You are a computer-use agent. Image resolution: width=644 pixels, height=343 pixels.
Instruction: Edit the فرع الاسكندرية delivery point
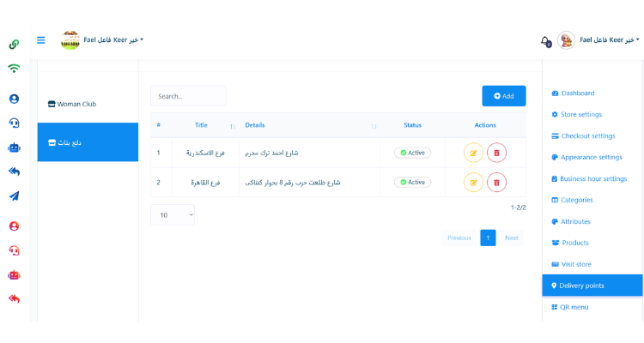point(473,153)
